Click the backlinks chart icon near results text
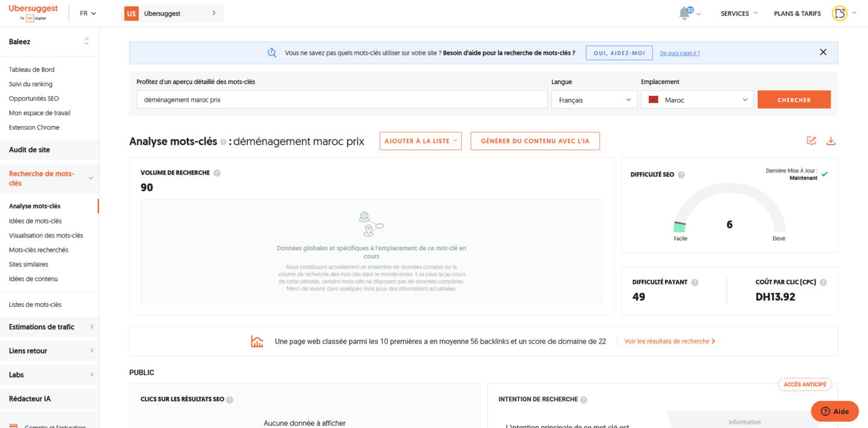 pos(257,341)
